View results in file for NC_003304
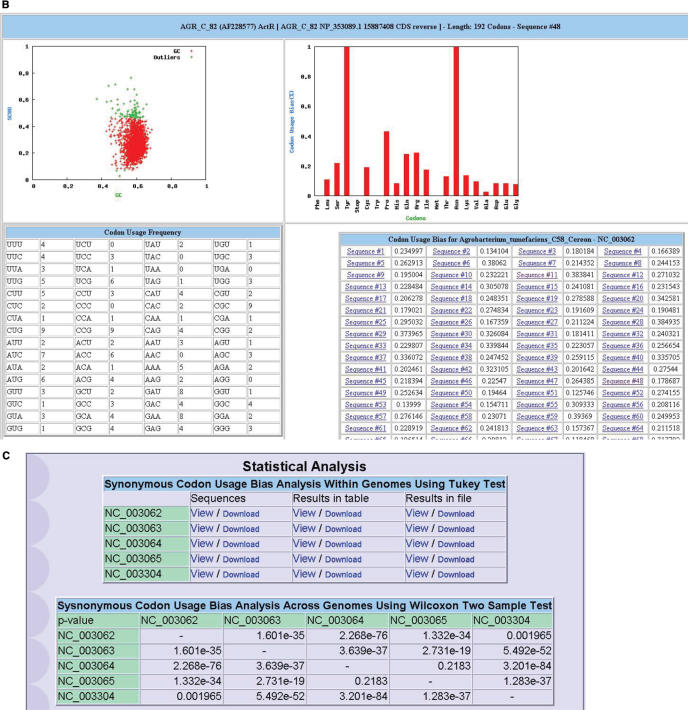The height and width of the screenshot is (710, 688). tap(417, 574)
